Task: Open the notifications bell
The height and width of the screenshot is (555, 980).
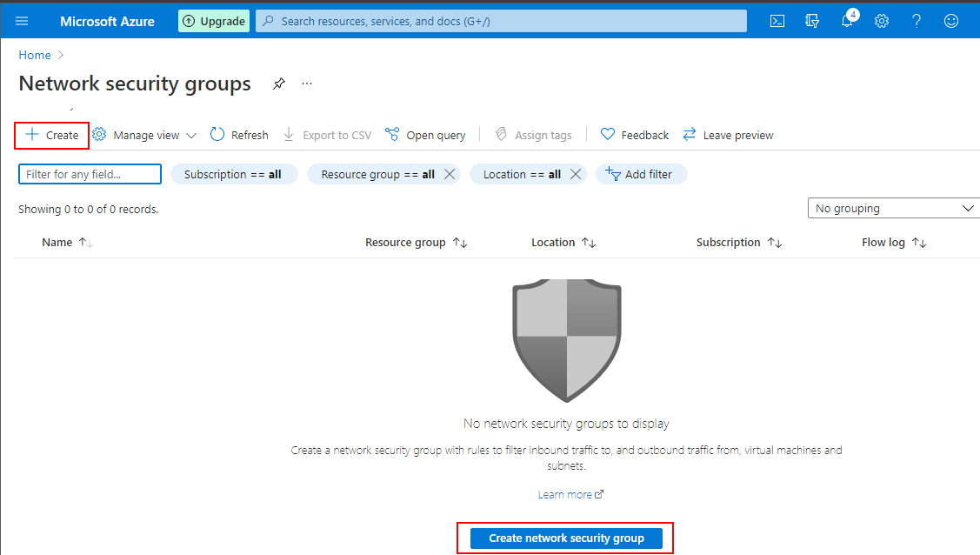Action: pyautogui.click(x=846, y=20)
